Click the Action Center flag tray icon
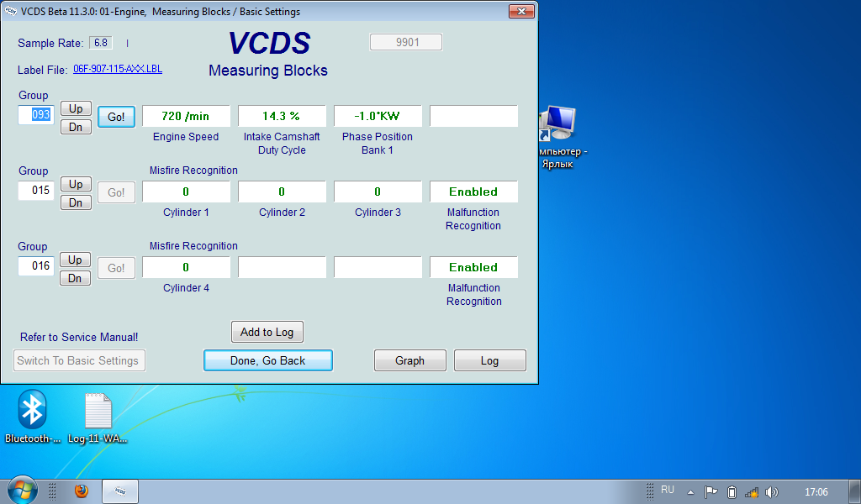Viewport: 861px width, 504px height. click(x=710, y=492)
